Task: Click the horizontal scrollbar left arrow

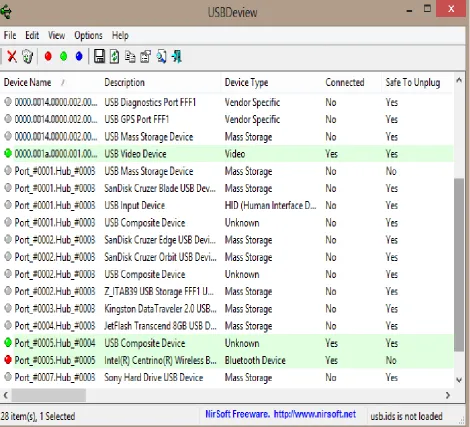Action: (x=6, y=395)
